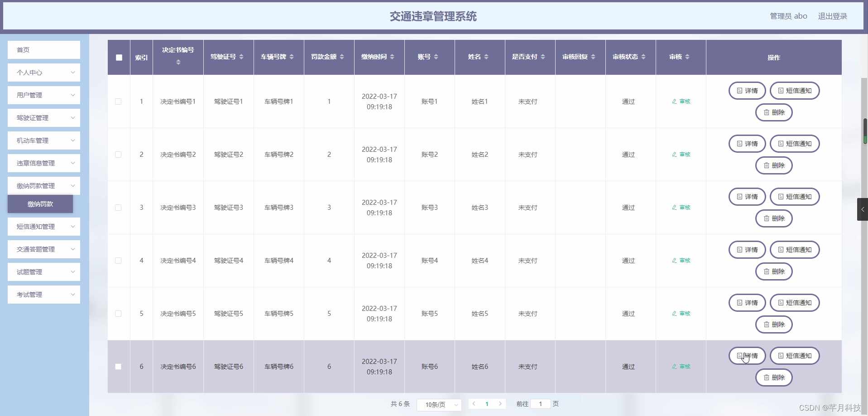Open the 10条/页 page size dropdown
868x416 pixels.
439,405
